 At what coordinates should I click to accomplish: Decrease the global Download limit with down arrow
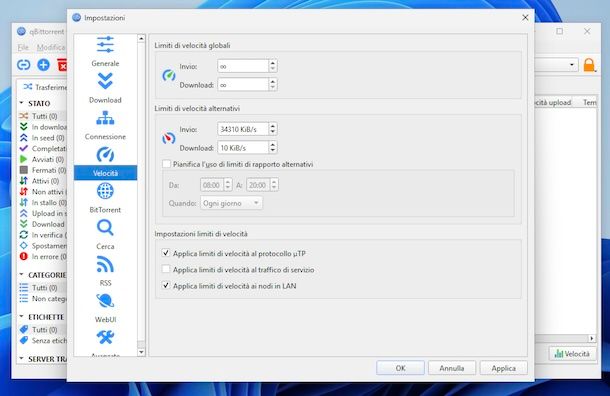(273, 88)
